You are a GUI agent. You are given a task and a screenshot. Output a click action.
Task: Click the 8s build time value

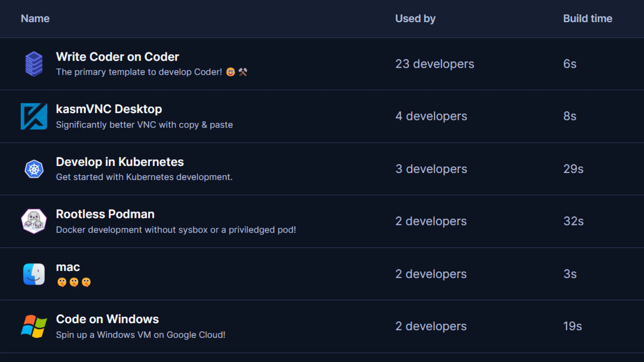(x=570, y=116)
